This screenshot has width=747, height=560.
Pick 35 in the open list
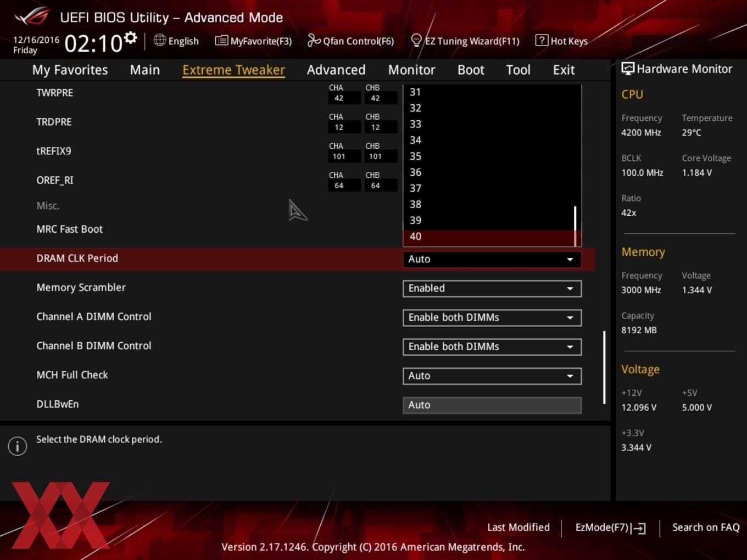(489, 156)
